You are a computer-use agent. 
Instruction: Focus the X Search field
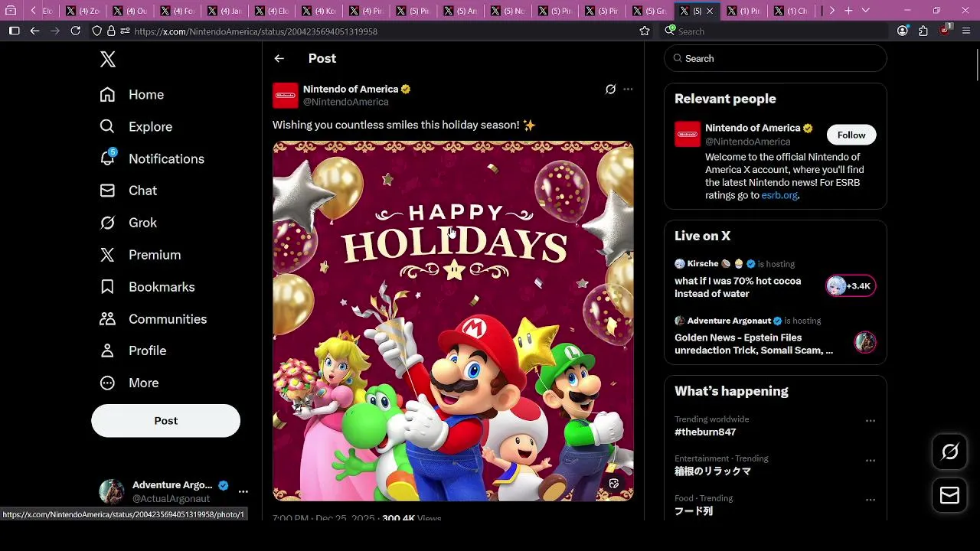(x=776, y=59)
